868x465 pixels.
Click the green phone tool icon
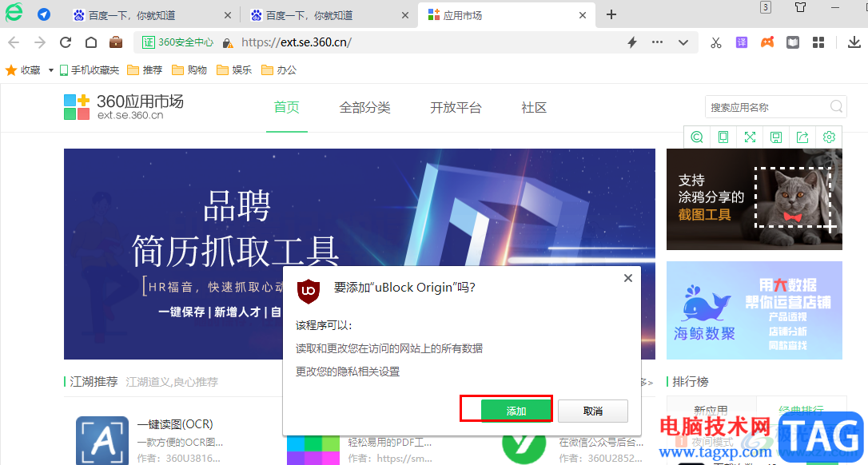(x=723, y=137)
